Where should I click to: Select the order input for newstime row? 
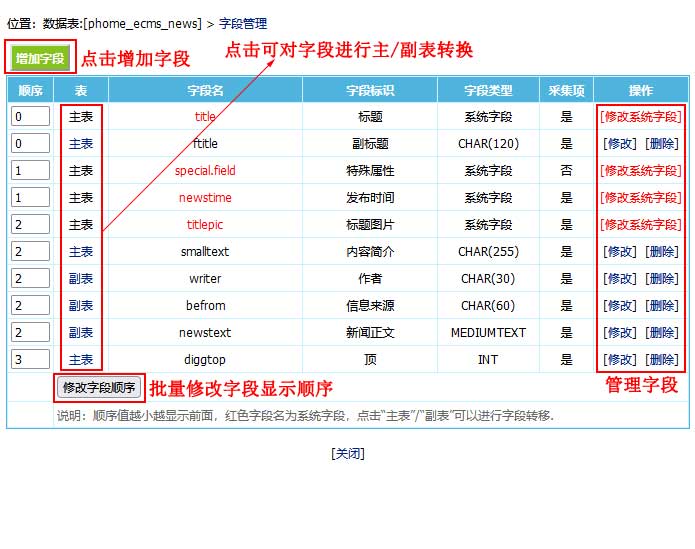(30, 198)
